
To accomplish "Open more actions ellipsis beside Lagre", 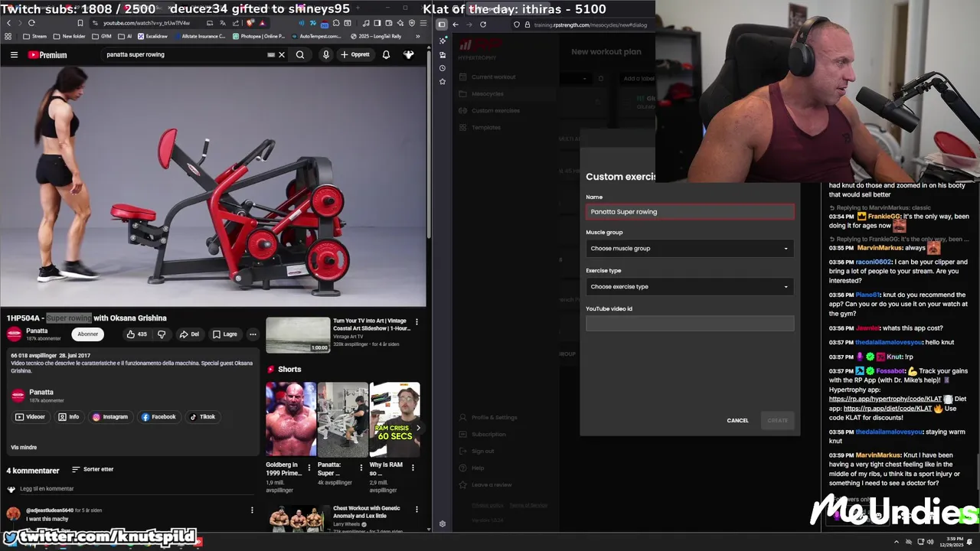I will click(253, 334).
